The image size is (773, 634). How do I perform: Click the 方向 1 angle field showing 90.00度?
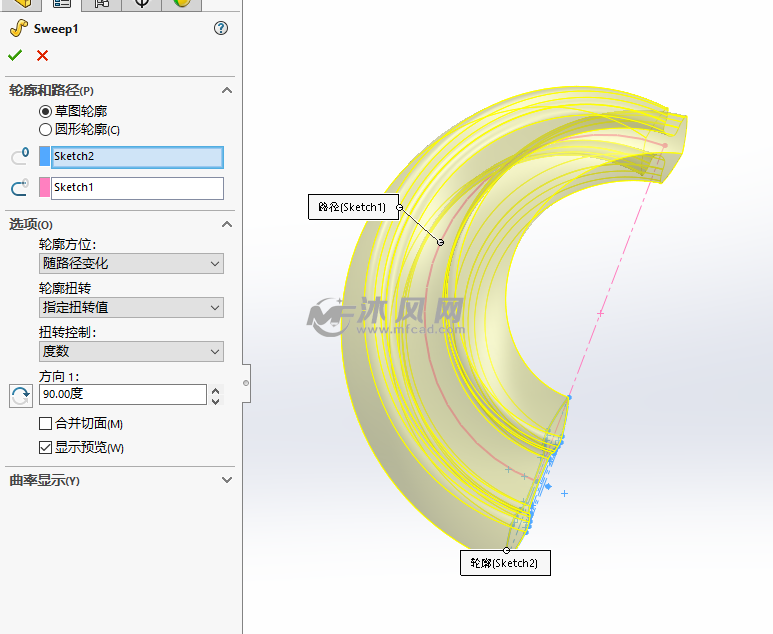[x=123, y=394]
